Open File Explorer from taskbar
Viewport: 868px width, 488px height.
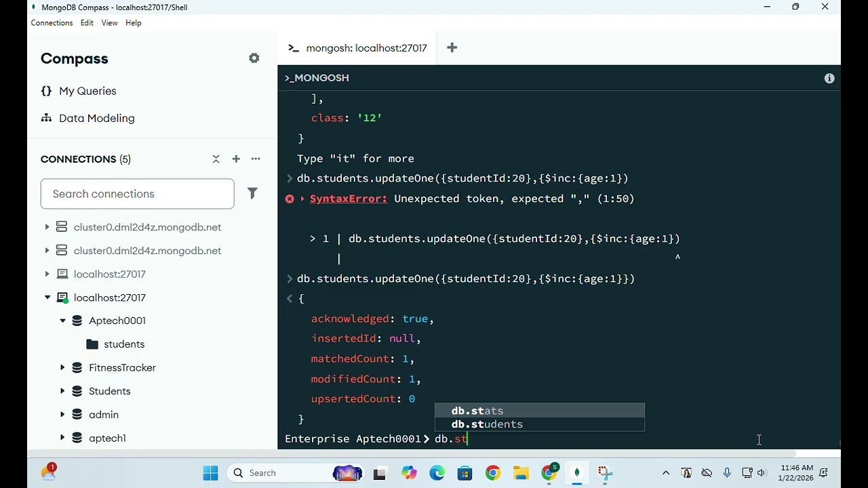[521, 473]
